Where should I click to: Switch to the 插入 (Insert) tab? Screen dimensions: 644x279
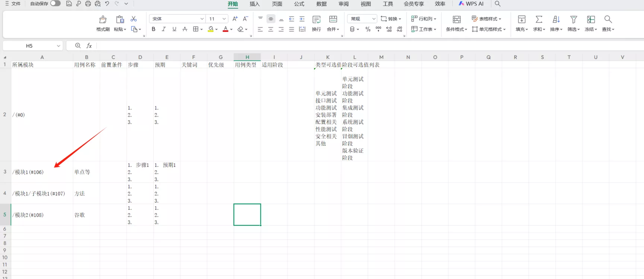coord(255,4)
